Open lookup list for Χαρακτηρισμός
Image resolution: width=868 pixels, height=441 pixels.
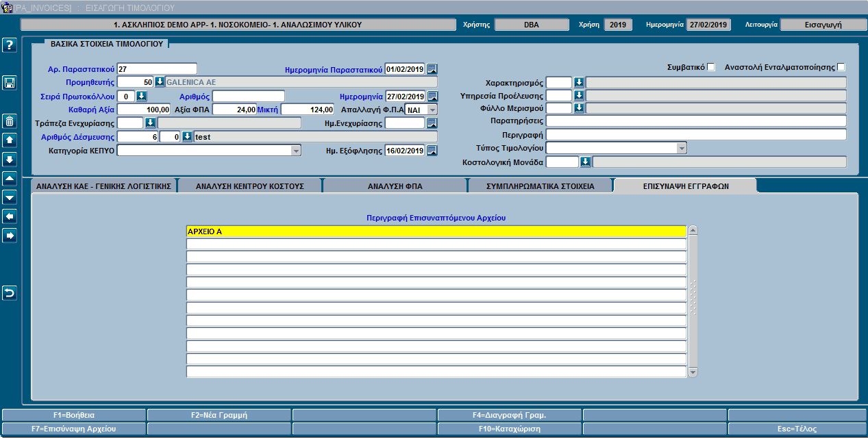pos(579,83)
